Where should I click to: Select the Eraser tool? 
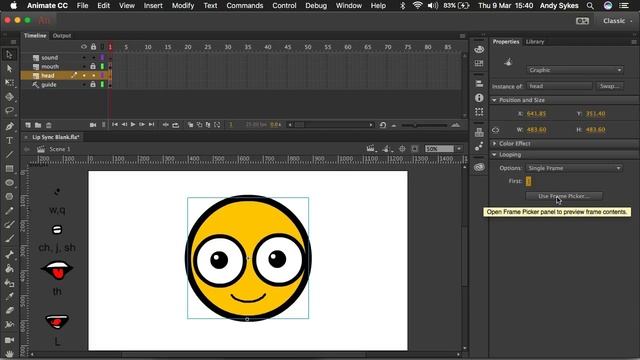[x=9, y=311]
